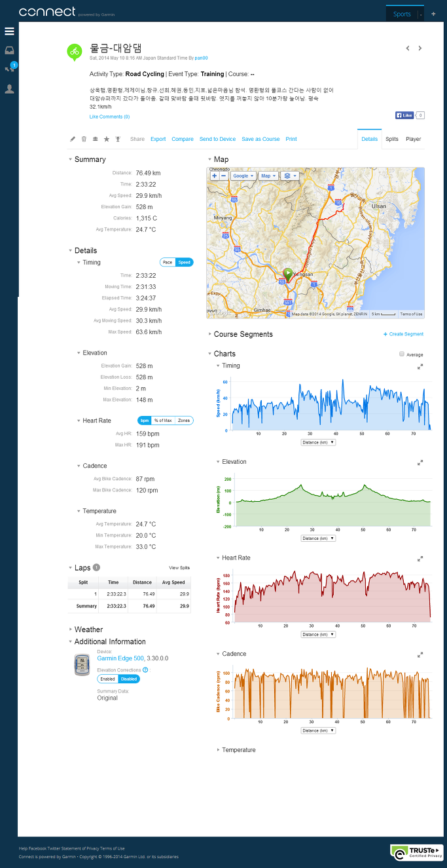The height and width of the screenshot is (868, 447).
Task: Click the green start marker on the map
Action: pos(287,276)
